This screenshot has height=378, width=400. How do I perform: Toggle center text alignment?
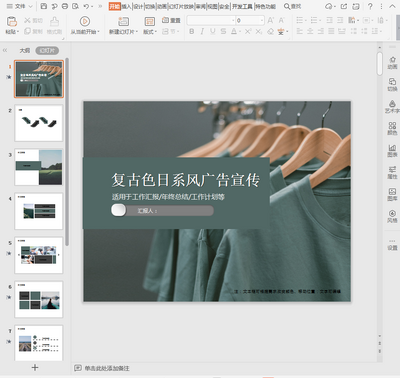[x=310, y=31]
